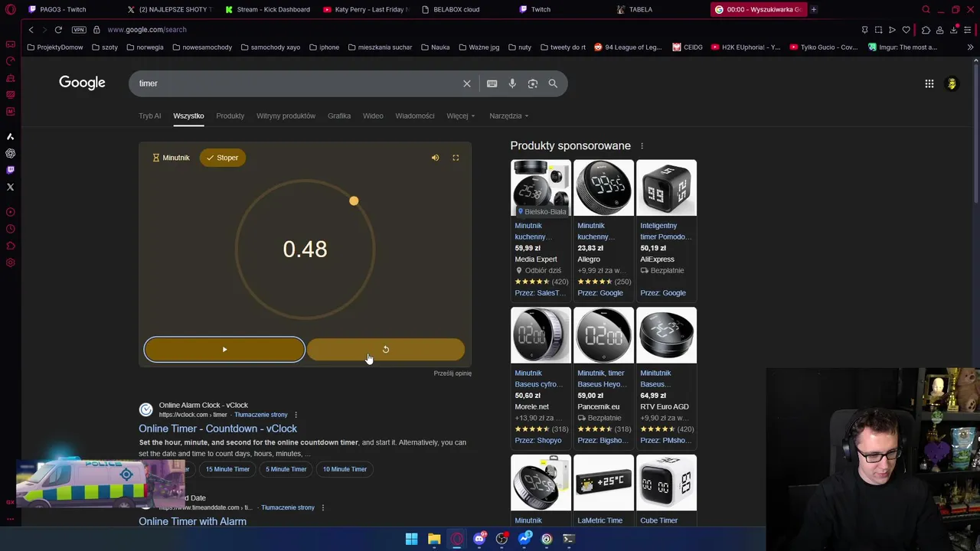Screen dimensions: 980x551
Task: Toggle the VPN badge in address bar
Action: click(79, 30)
